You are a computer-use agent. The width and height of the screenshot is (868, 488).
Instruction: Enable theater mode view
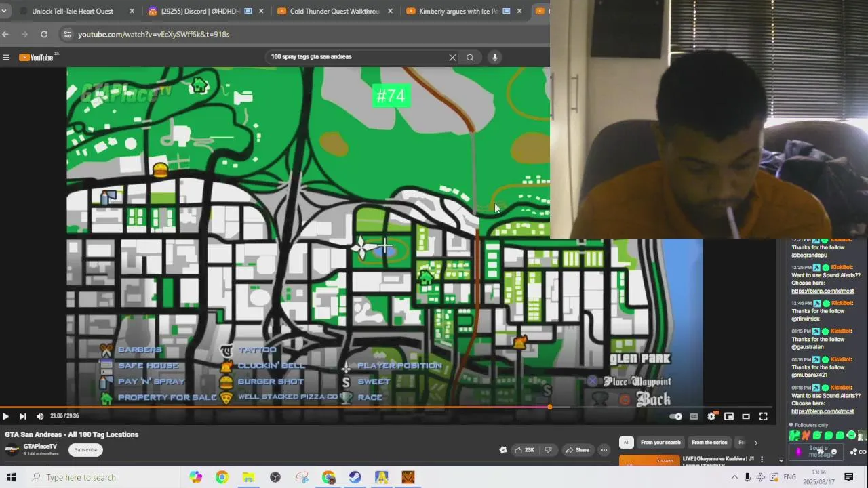point(746,416)
